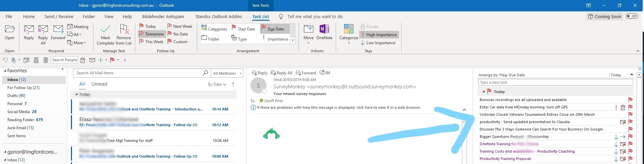Image resolution: width=644 pixels, height=164 pixels.
Task: Flag for follow up Today
Action: coord(148,26)
